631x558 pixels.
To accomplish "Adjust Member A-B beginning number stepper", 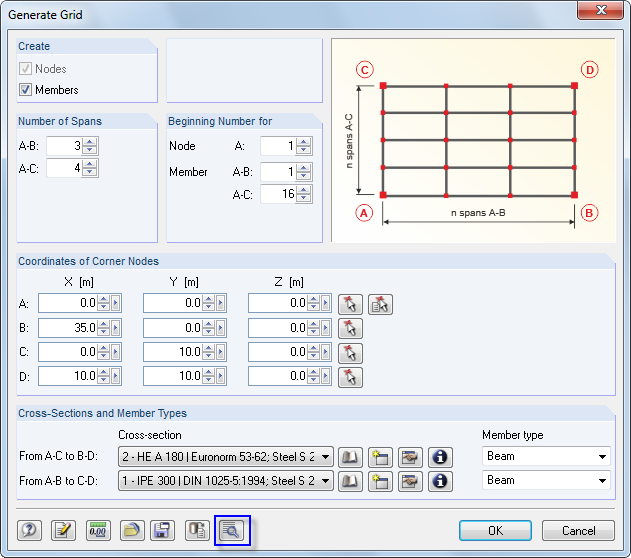I will pyautogui.click(x=304, y=172).
